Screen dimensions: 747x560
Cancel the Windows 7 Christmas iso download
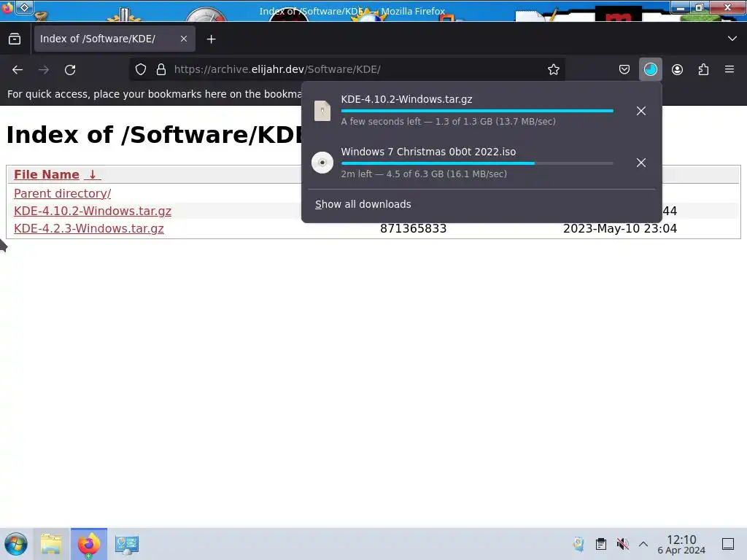(x=640, y=163)
